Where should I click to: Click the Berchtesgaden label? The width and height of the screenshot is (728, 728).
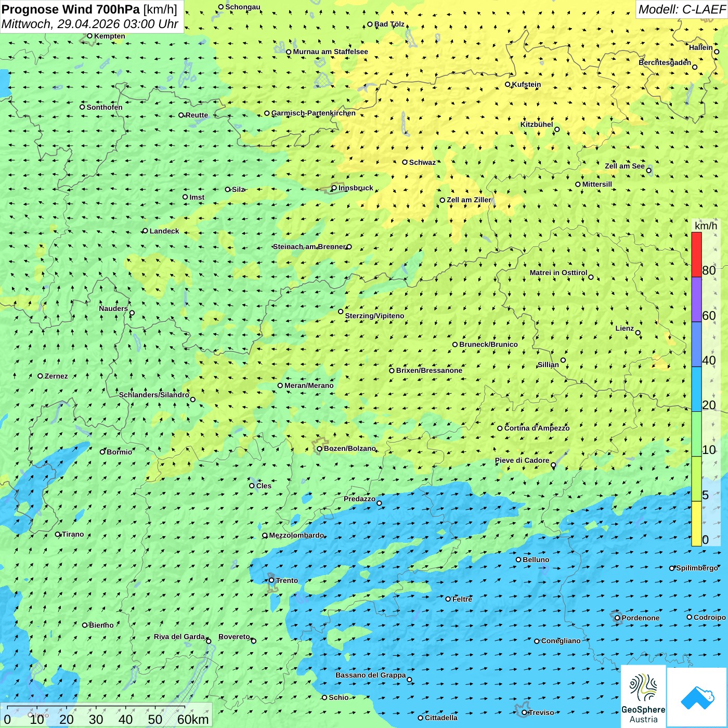tap(665, 62)
